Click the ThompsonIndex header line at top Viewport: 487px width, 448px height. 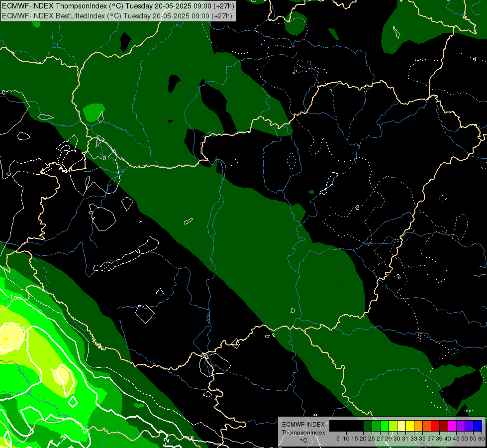[118, 5]
